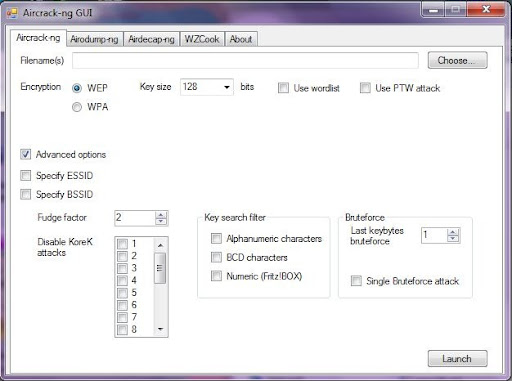The width and height of the screenshot is (512, 381).
Task: Select the Aircrack-ng tab
Action: coord(38,38)
